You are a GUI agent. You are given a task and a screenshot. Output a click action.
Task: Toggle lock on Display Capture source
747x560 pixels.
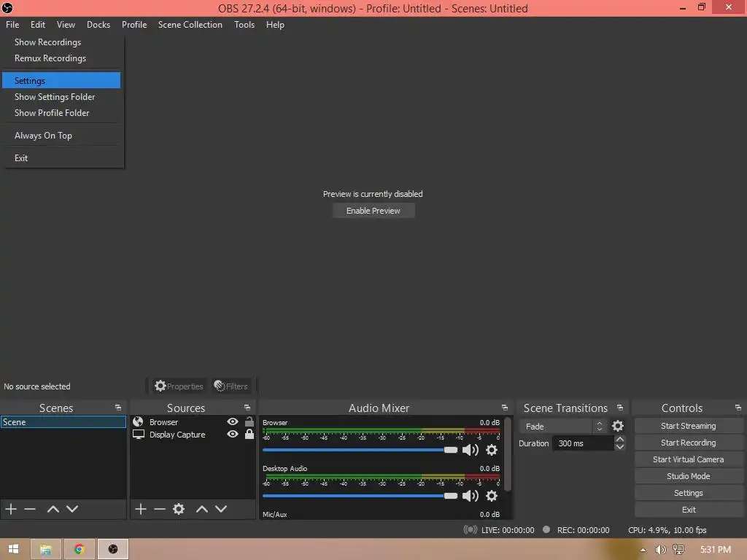pos(249,434)
